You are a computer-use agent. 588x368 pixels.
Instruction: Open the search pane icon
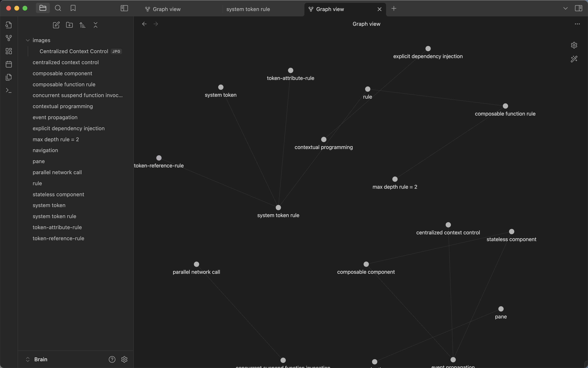(58, 8)
